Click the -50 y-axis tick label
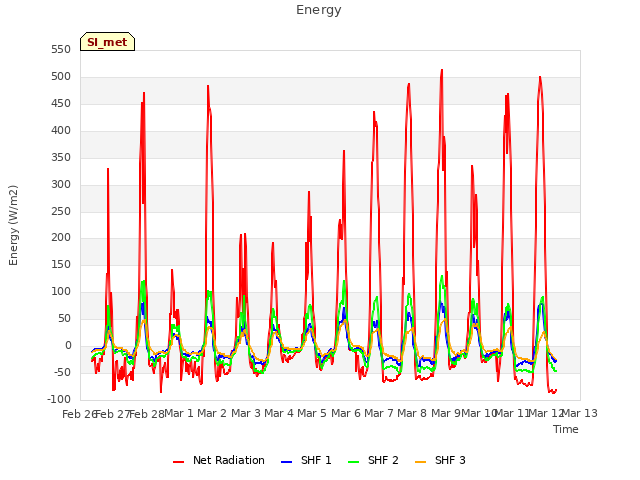640x480 pixels. pos(62,372)
